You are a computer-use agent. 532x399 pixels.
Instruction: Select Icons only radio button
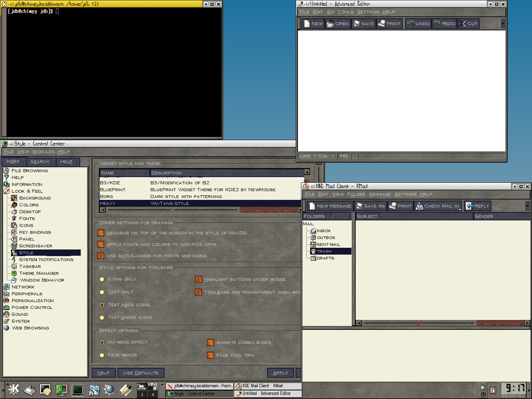coord(102,279)
